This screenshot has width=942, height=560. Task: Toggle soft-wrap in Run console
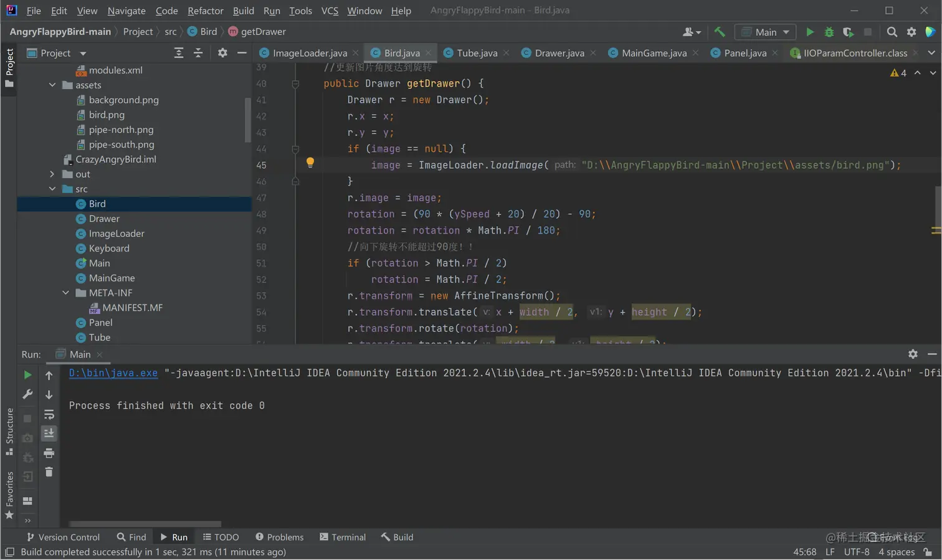(x=49, y=414)
